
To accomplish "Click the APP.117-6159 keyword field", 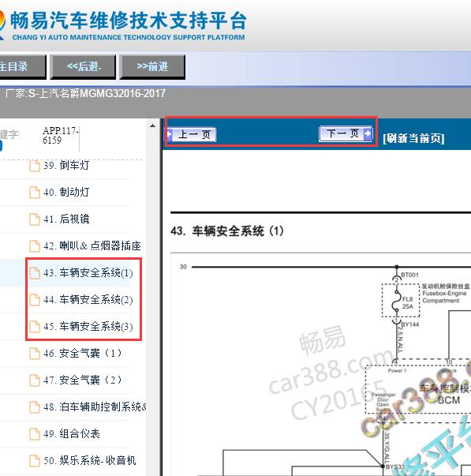I will pos(61,136).
